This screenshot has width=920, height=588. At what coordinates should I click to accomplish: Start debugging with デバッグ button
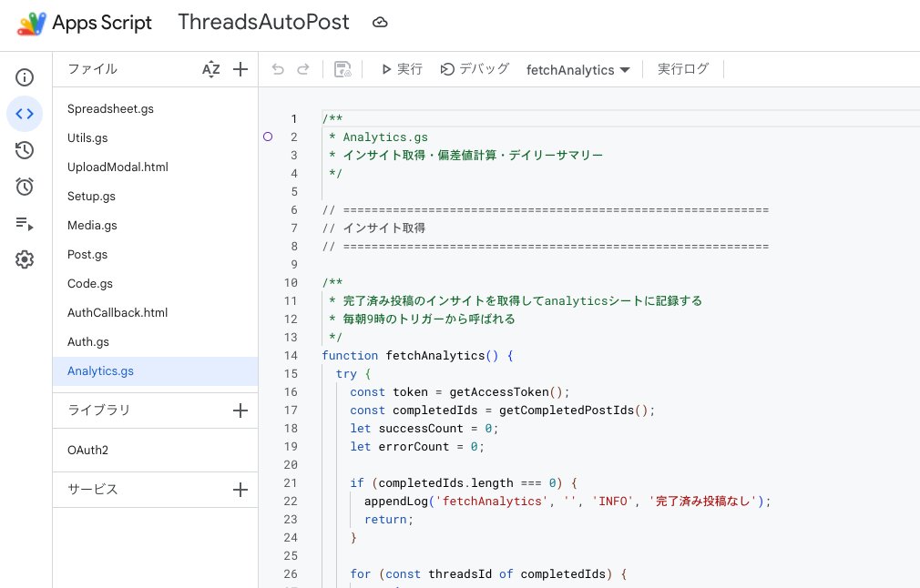tap(475, 69)
